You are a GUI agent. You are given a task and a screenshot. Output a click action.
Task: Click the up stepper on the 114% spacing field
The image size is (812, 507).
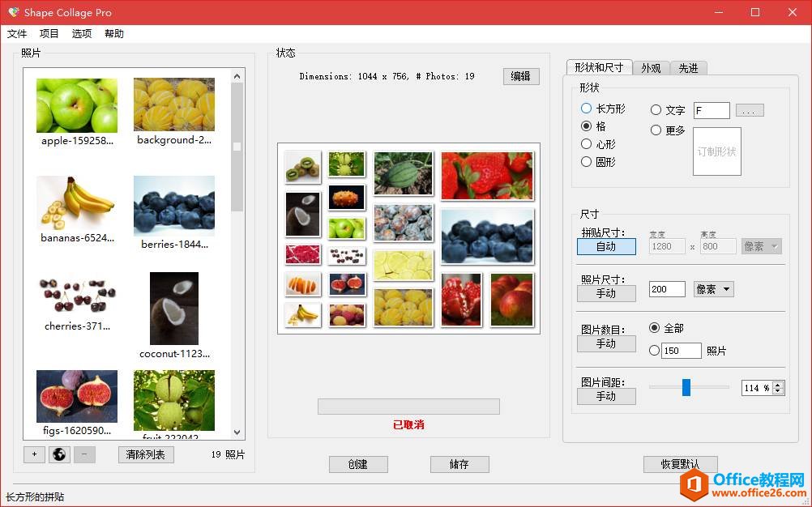click(778, 384)
